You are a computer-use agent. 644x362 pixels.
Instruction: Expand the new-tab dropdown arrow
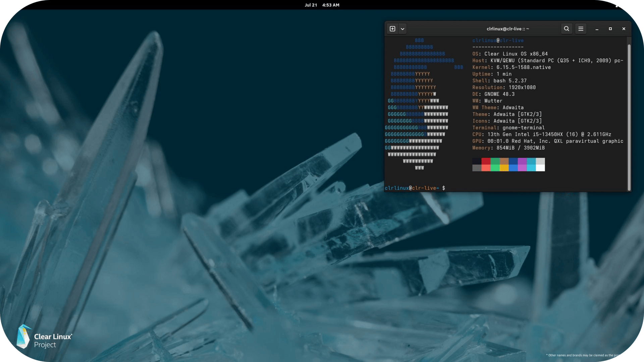pos(402,29)
